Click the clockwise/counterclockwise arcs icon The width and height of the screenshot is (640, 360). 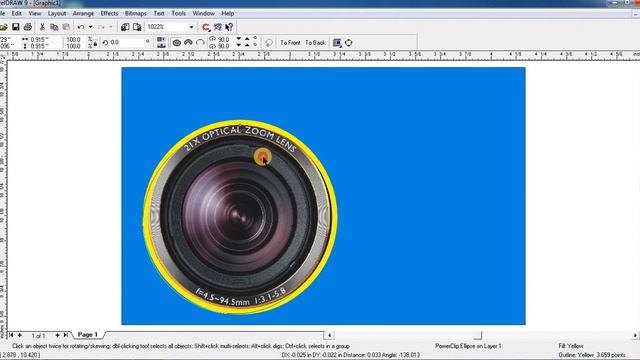tap(269, 42)
